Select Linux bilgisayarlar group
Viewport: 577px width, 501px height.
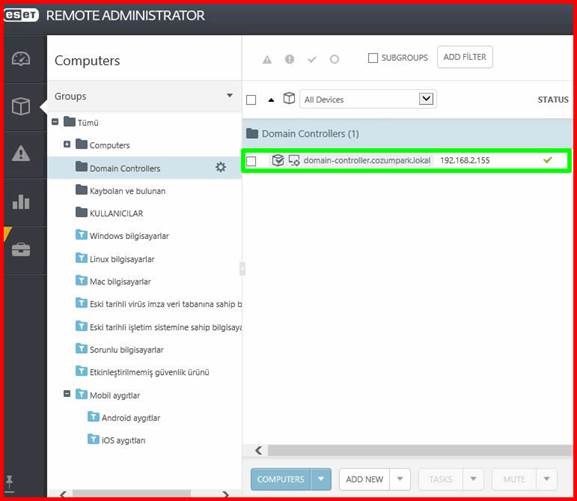pos(122,259)
